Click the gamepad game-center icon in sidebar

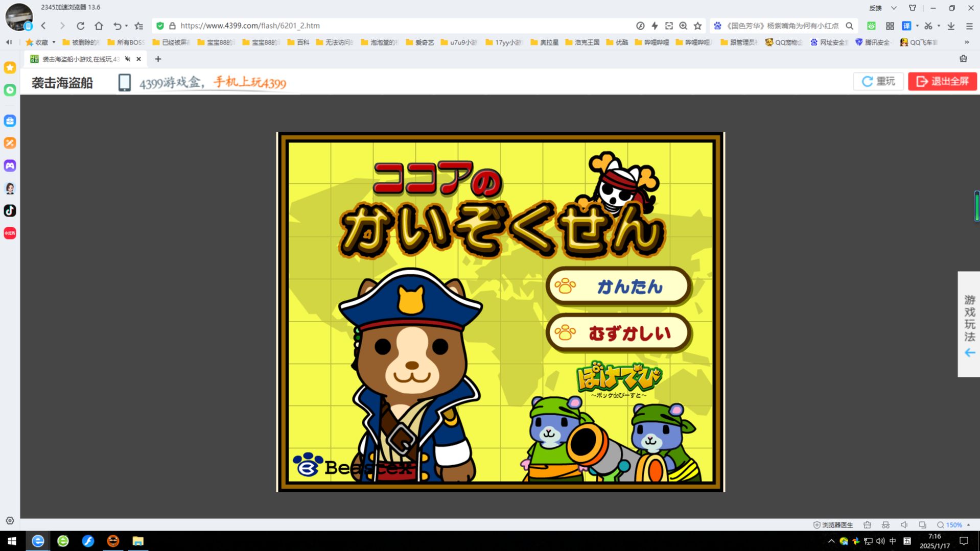(x=10, y=165)
